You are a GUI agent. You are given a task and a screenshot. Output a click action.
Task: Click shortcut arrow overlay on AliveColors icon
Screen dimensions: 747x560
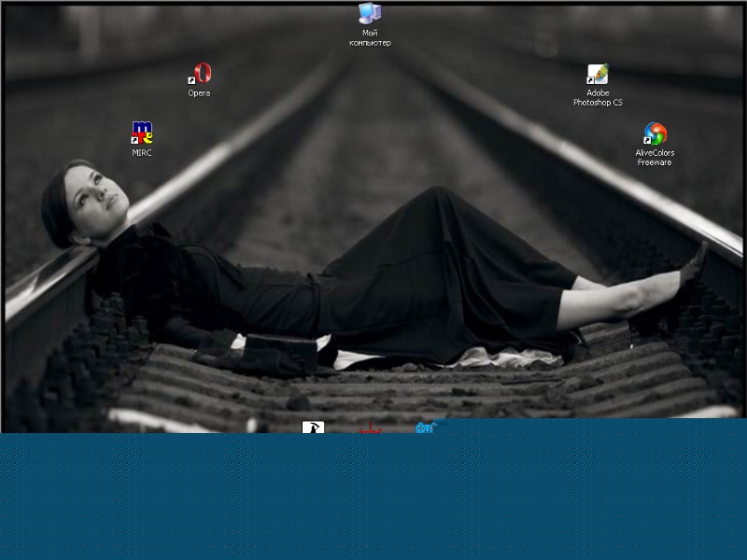click(x=648, y=141)
